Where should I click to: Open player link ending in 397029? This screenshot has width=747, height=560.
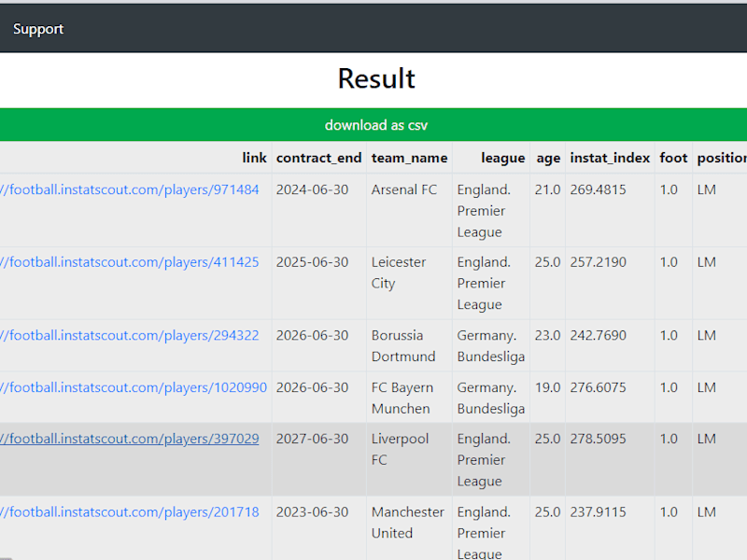click(x=130, y=439)
